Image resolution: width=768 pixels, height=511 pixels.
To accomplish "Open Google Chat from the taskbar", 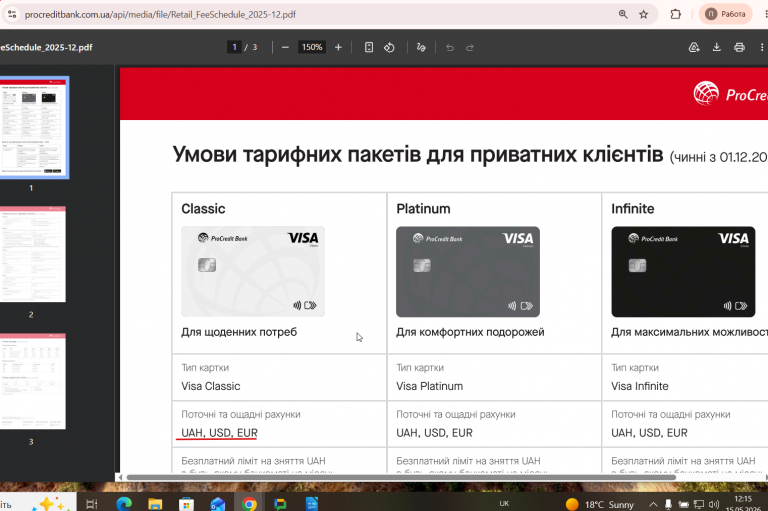I will pyautogui.click(x=280, y=504).
